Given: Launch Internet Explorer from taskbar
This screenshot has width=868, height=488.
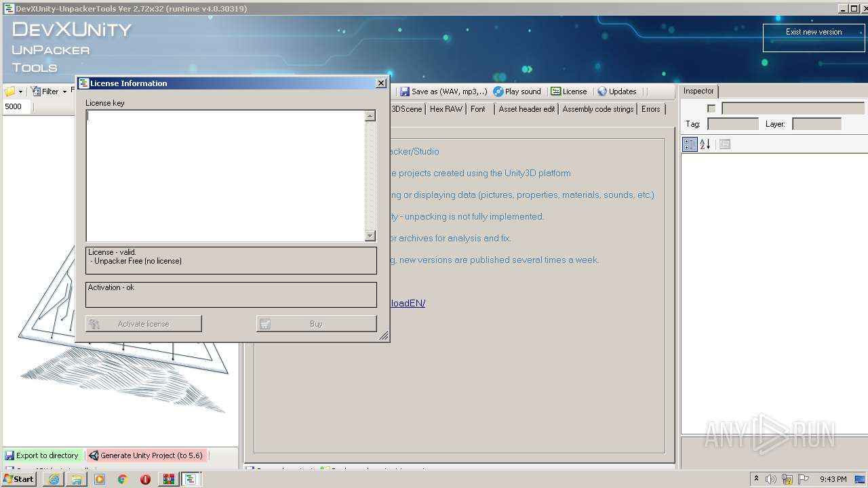Looking at the screenshot, I should point(54,479).
